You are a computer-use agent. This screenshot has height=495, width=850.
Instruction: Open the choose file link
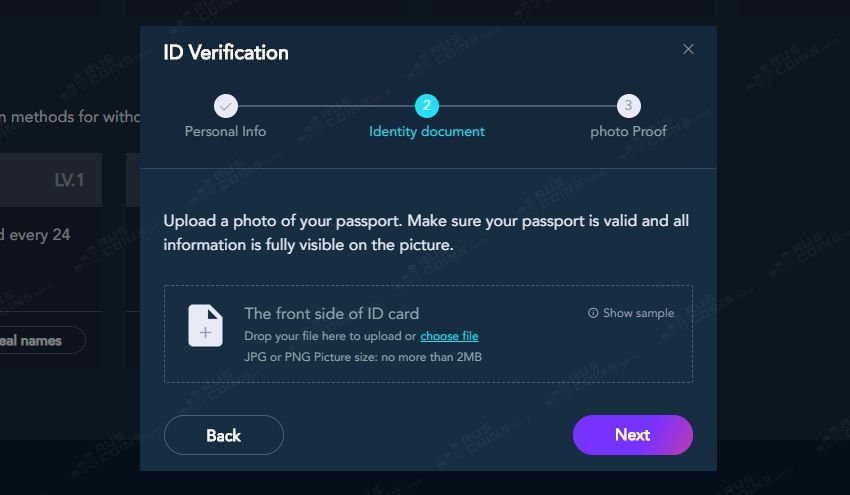click(x=449, y=336)
